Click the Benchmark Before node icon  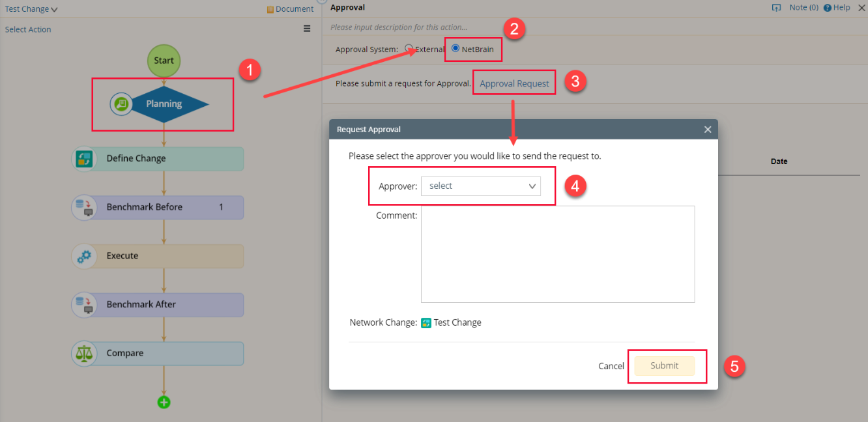point(84,208)
